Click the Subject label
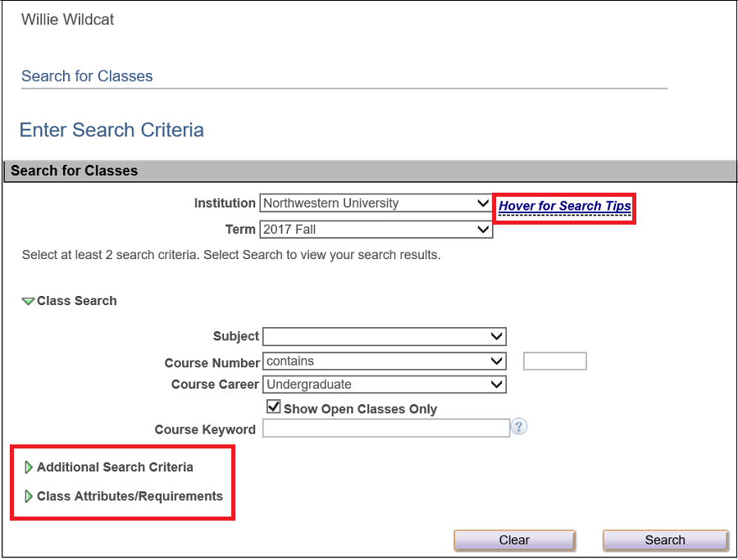 click(236, 336)
